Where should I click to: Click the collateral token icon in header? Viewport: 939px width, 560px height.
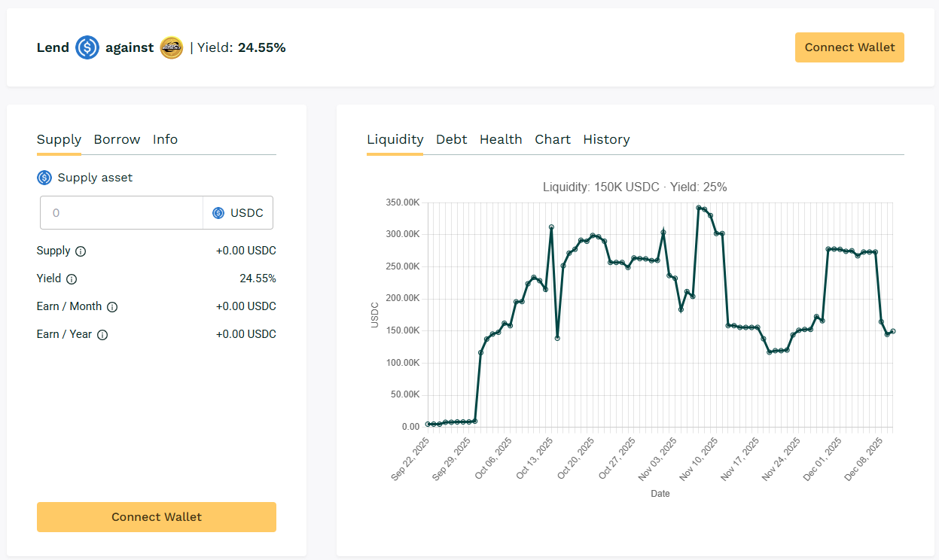tap(172, 47)
